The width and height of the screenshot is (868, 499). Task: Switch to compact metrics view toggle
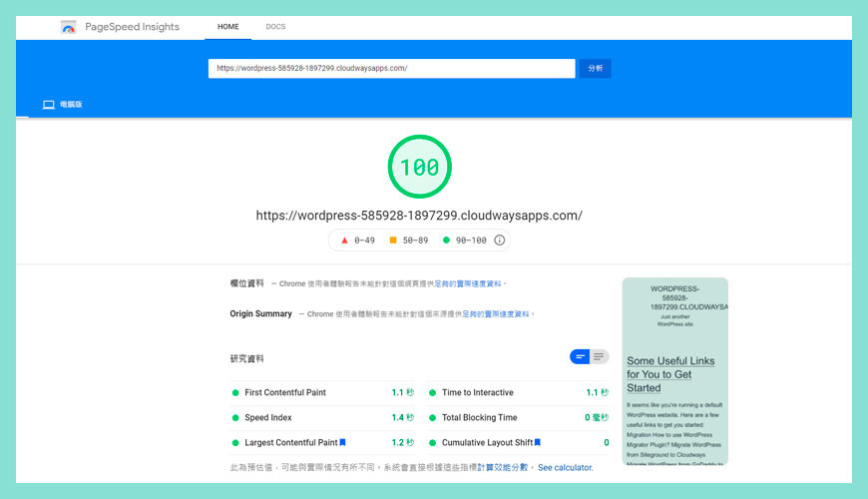(580, 356)
